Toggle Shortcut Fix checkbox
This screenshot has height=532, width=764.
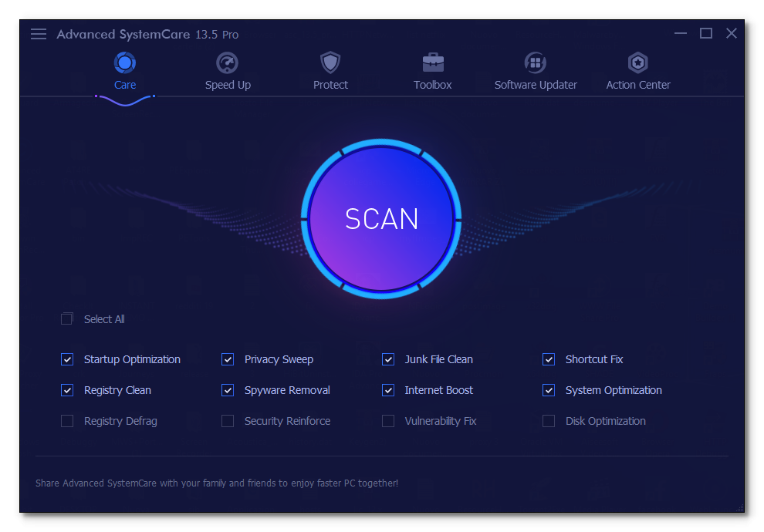549,359
